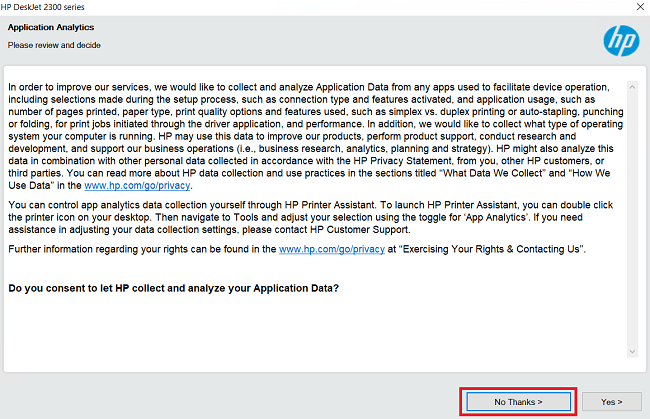
Task: Open the privacy link before 'Exercising Your Rights'
Action: click(332, 249)
